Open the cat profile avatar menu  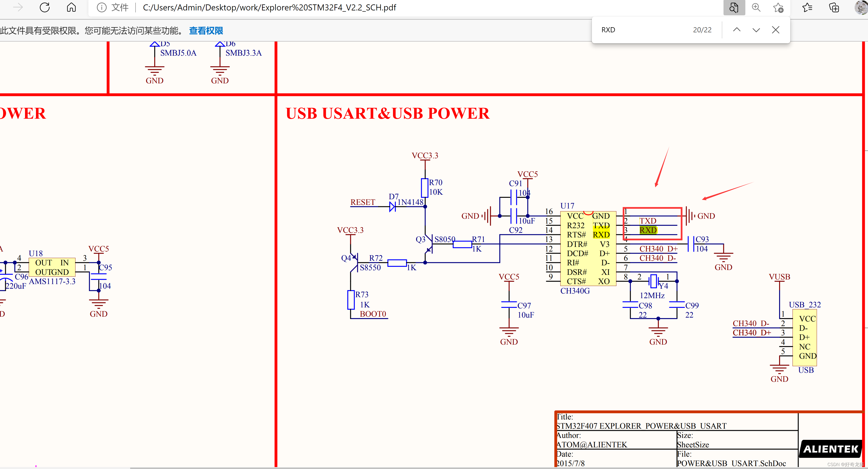click(861, 8)
